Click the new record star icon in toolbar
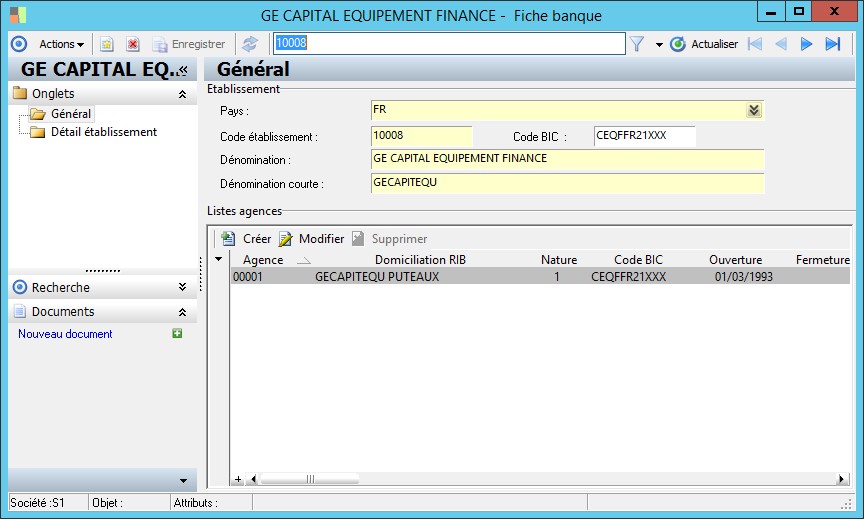 tap(107, 44)
